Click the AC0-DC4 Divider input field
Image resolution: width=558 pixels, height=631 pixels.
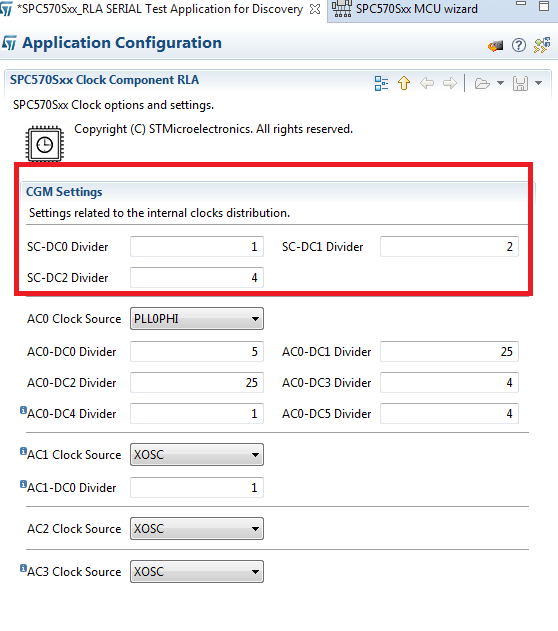[197, 413]
